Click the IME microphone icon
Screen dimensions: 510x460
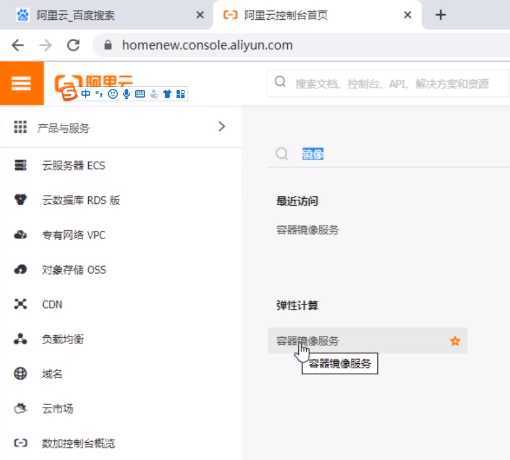(127, 94)
